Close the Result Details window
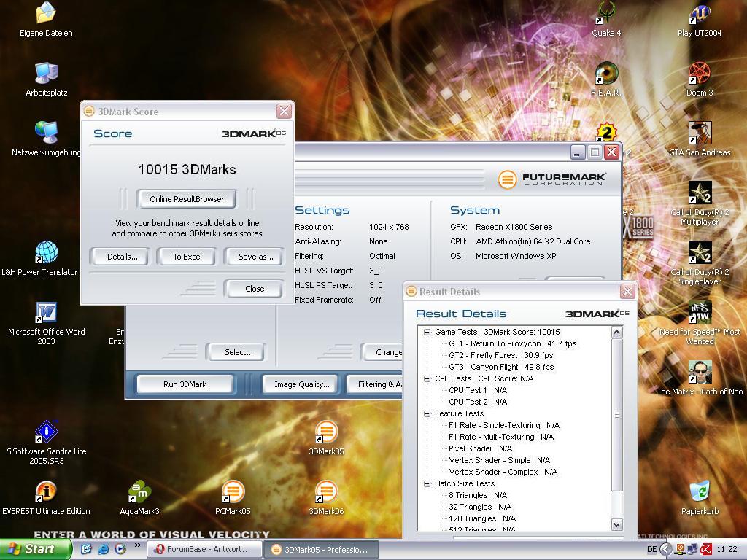This screenshot has height=560, width=747. coord(627,292)
